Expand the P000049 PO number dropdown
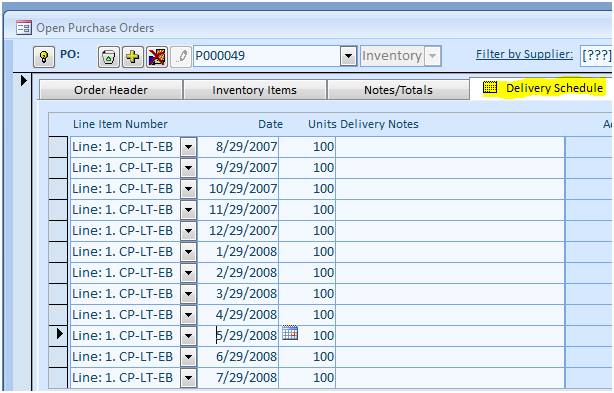This screenshot has width=614, height=393. [348, 56]
